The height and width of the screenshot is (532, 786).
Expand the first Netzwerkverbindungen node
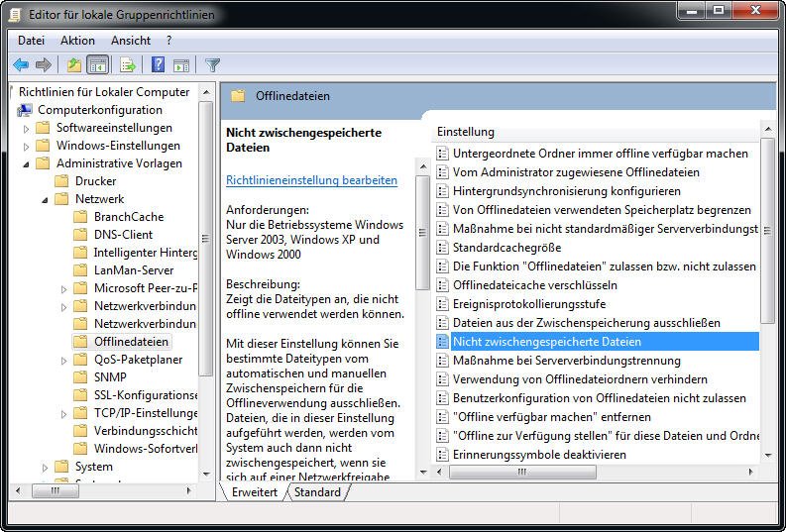click(x=63, y=306)
